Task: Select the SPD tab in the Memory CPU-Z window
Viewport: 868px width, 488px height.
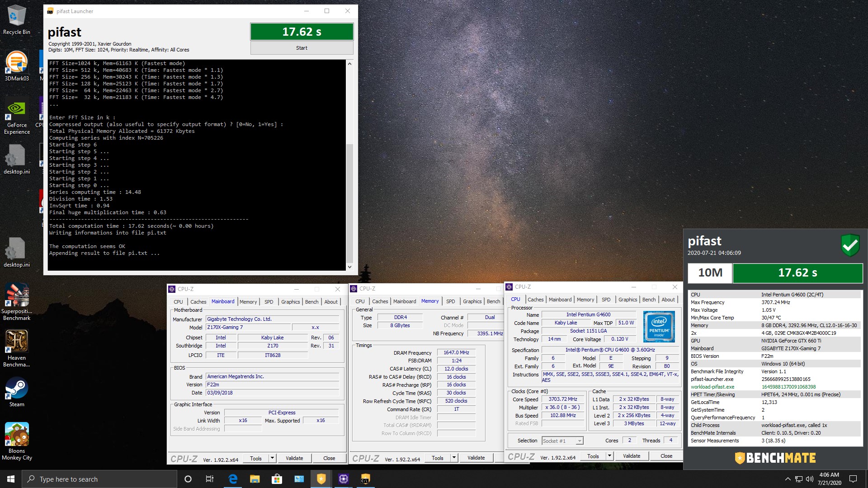Action: (x=450, y=301)
